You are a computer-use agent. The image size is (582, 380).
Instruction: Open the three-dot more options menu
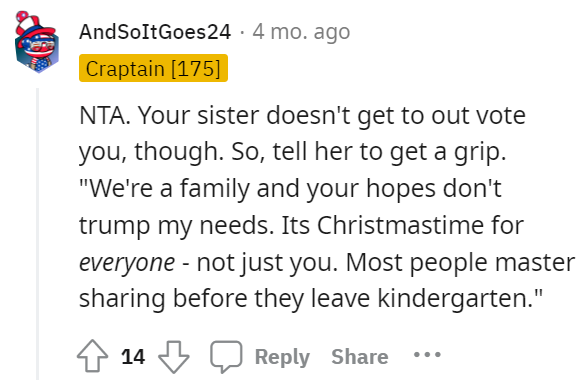(427, 354)
